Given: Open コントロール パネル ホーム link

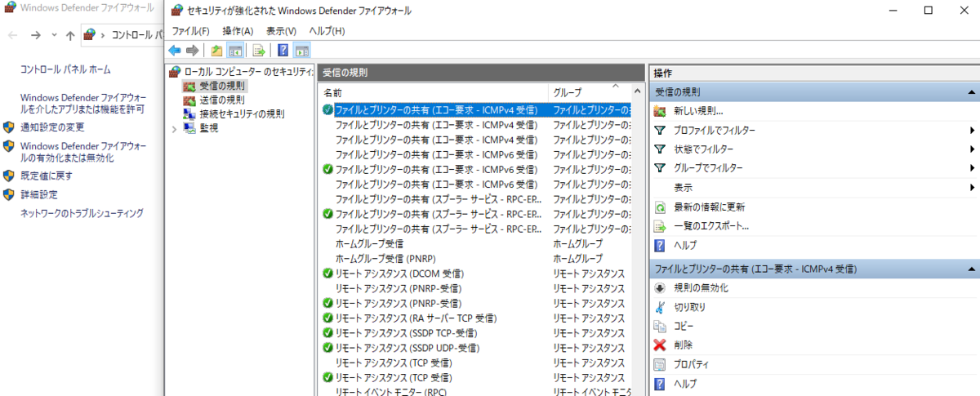Looking at the screenshot, I should [65, 70].
